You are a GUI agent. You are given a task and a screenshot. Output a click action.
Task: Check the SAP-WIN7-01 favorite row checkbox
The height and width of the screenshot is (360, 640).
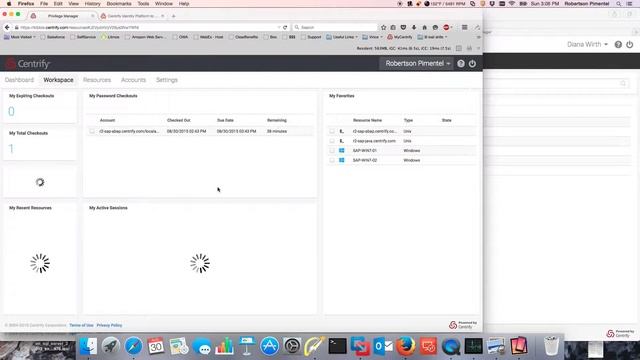pos(332,151)
